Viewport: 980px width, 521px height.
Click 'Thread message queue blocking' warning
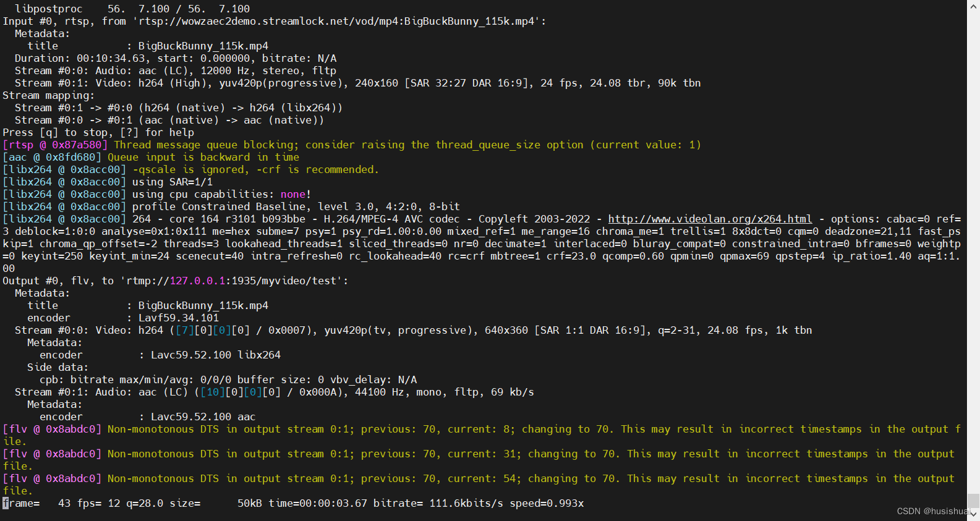[407, 145]
